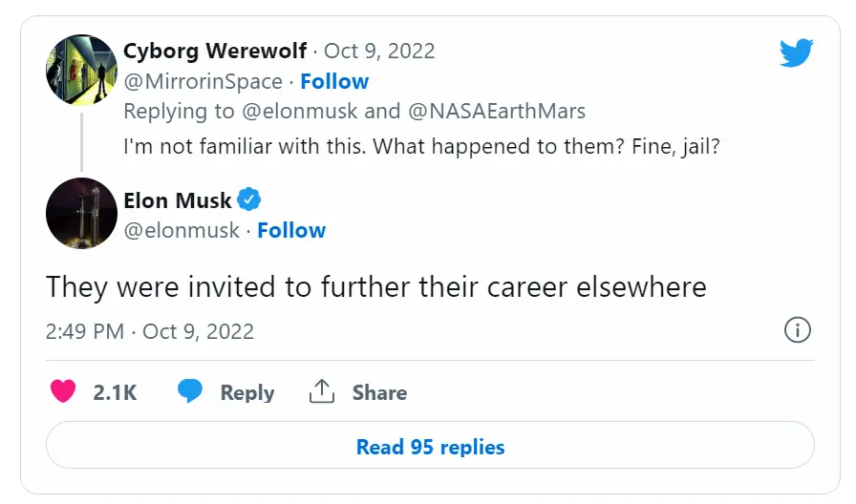Click the Twitter bird logo

796,52
